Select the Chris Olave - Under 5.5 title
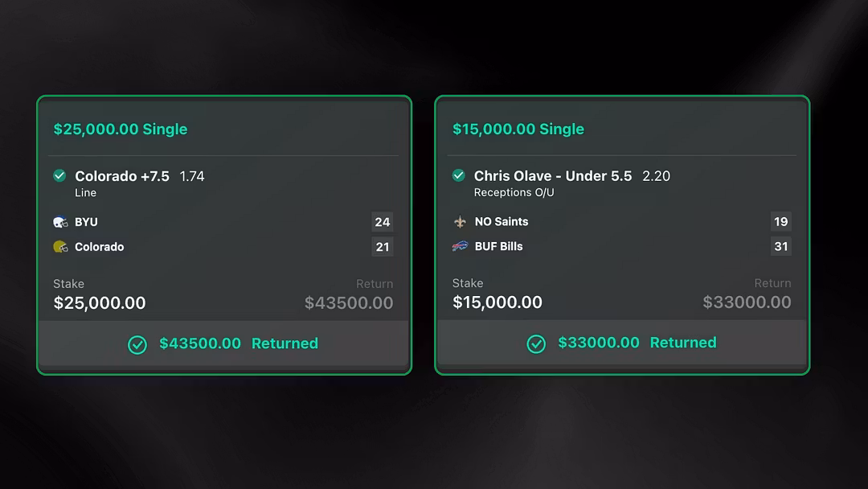The width and height of the screenshot is (868, 489). tap(553, 176)
